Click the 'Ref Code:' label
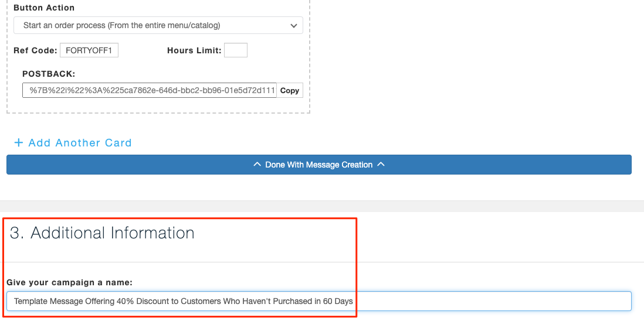 (35, 50)
